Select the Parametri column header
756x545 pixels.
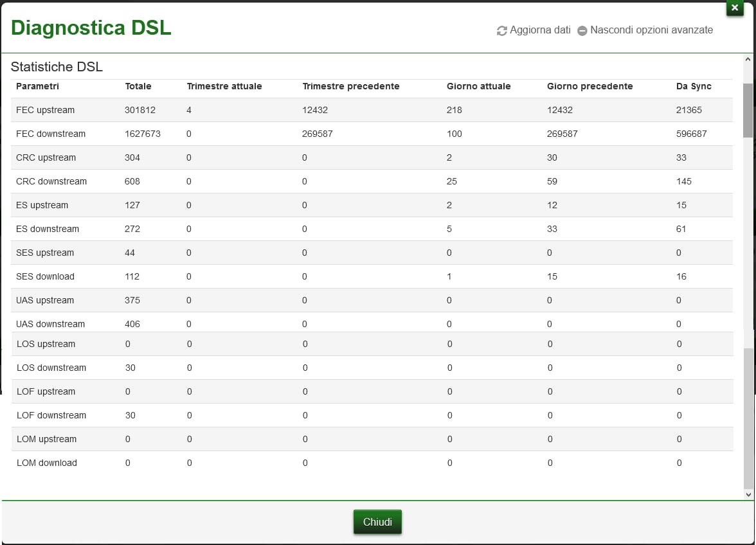(x=37, y=86)
